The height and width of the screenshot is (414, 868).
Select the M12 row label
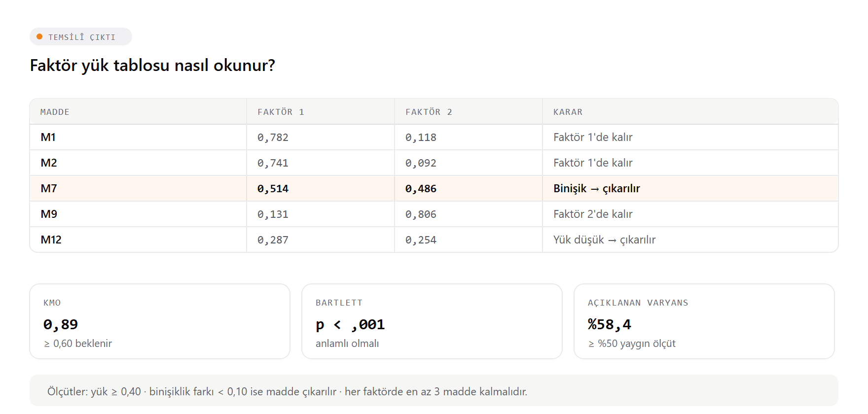51,240
